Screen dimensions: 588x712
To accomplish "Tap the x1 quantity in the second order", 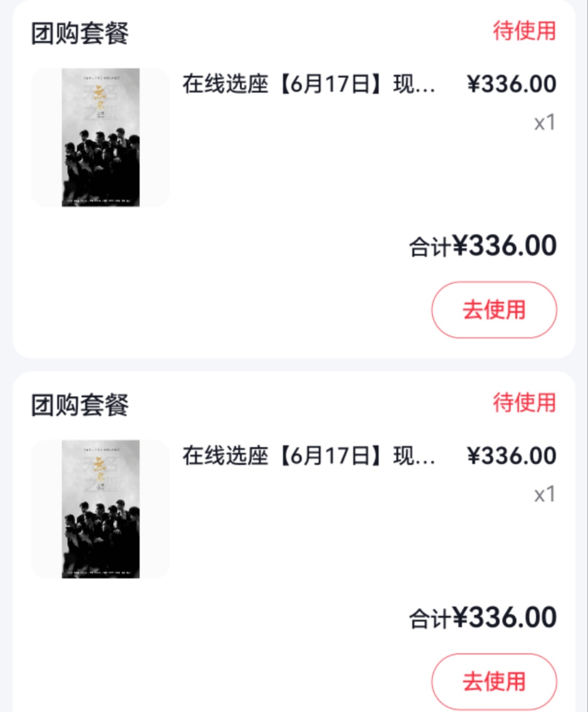I will [x=544, y=495].
